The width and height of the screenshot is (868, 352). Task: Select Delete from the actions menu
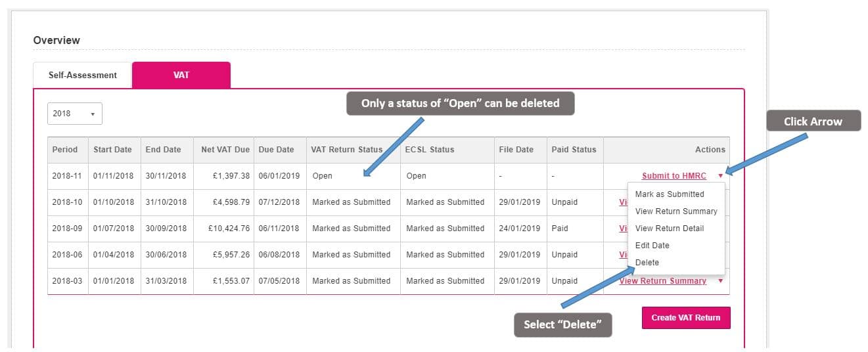pos(647,263)
